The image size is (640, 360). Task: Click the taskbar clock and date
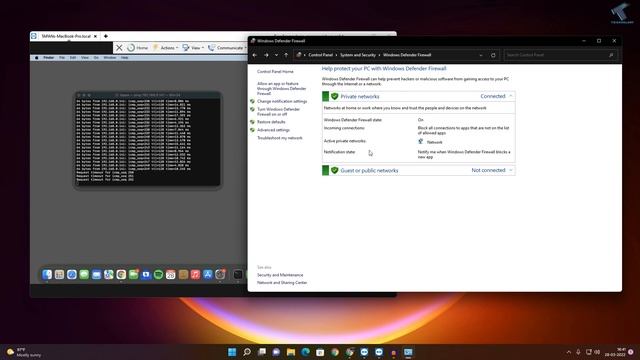(x=616, y=352)
